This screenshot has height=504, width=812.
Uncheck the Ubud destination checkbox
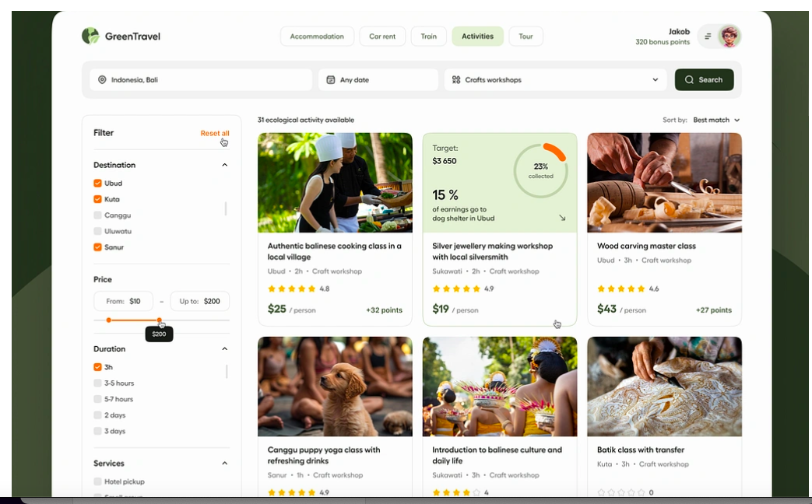97,184
